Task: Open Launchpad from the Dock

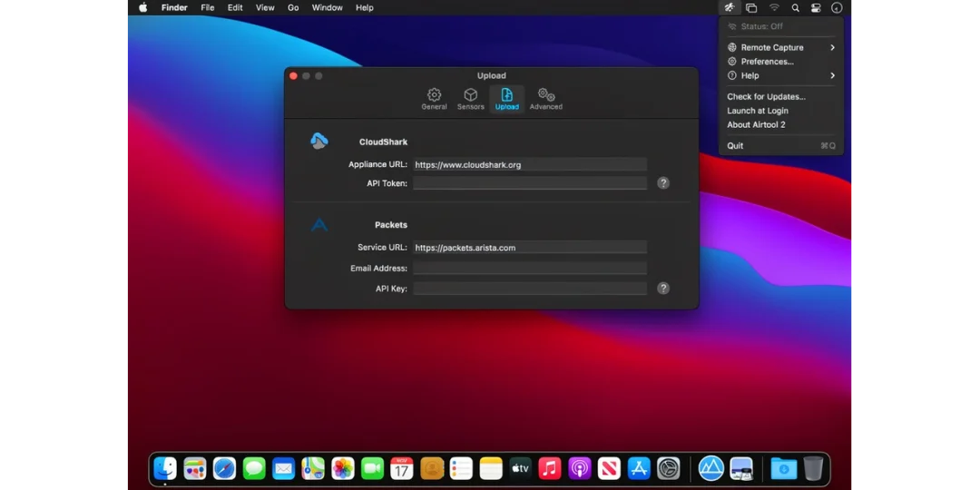Action: click(195, 468)
